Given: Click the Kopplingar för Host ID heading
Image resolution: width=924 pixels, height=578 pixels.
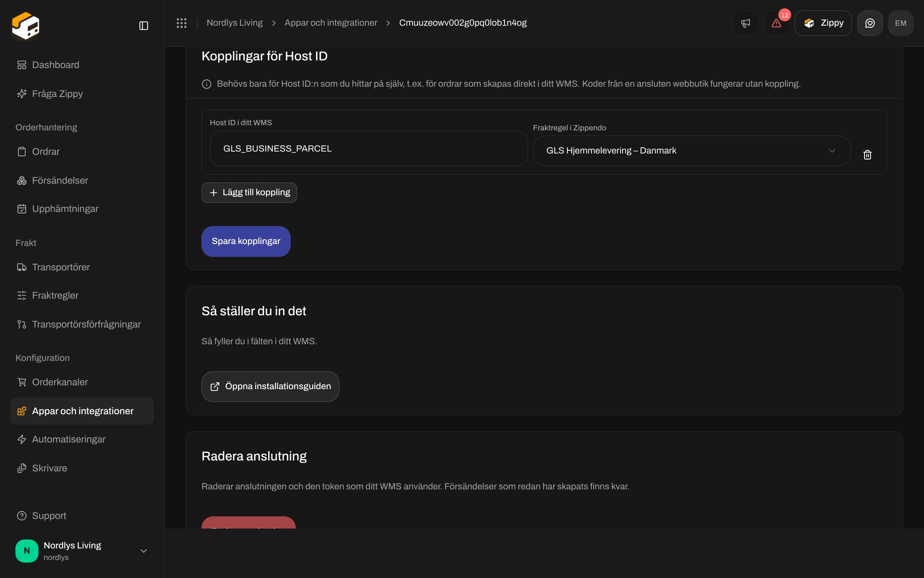Looking at the screenshot, I should [x=265, y=56].
